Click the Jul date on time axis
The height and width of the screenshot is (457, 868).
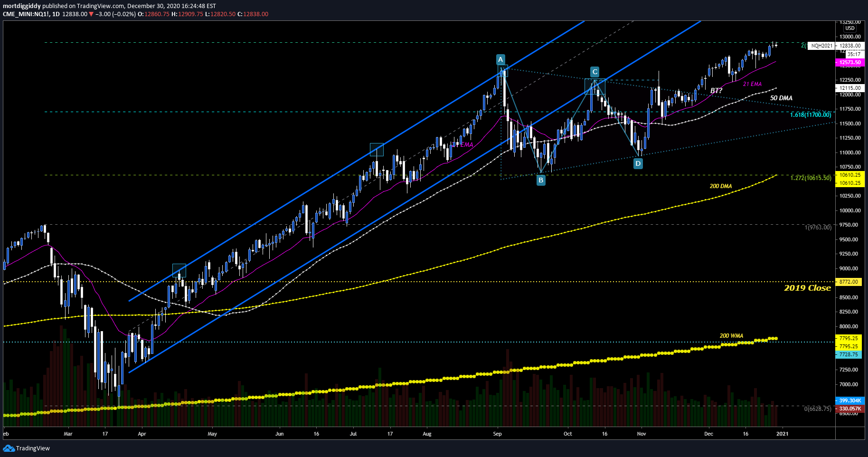[353, 434]
